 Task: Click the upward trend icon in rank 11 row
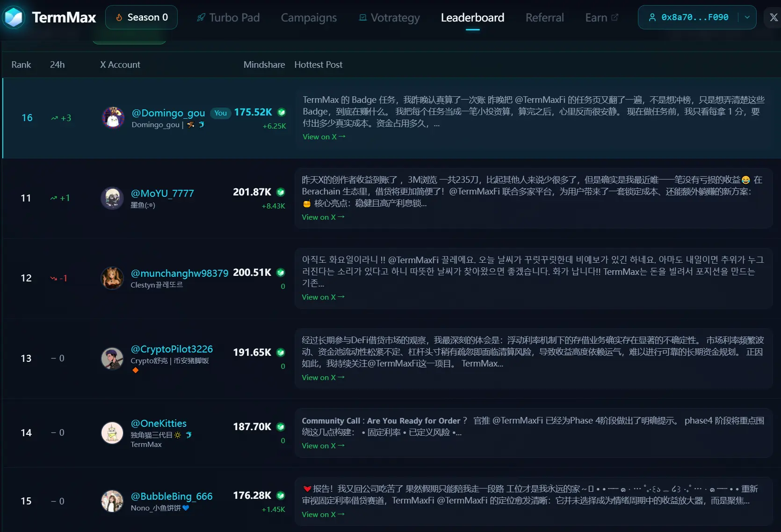[53, 198]
